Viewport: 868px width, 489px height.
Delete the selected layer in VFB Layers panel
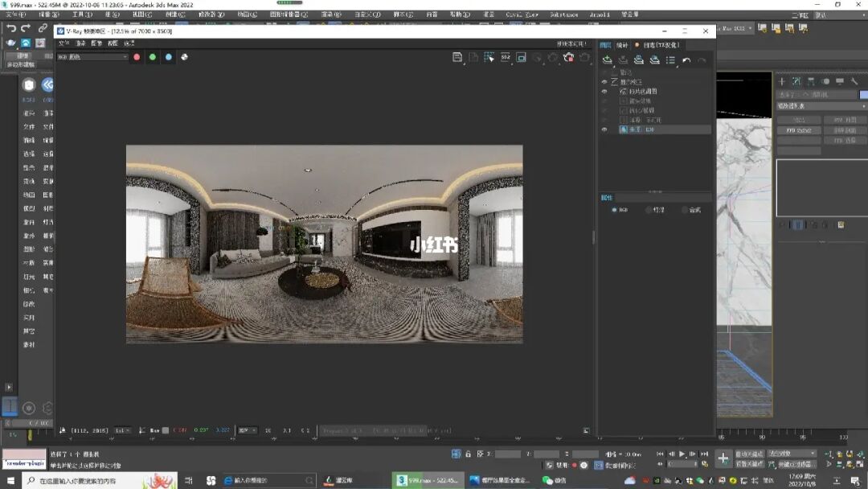[x=623, y=60]
